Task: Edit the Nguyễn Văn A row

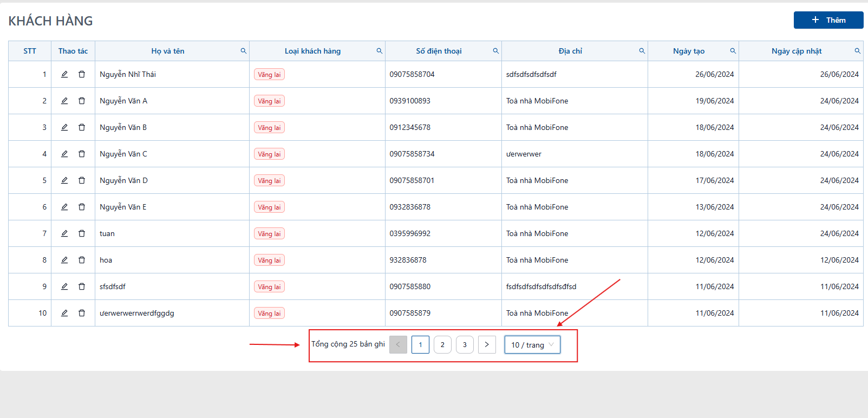Action: [64, 101]
